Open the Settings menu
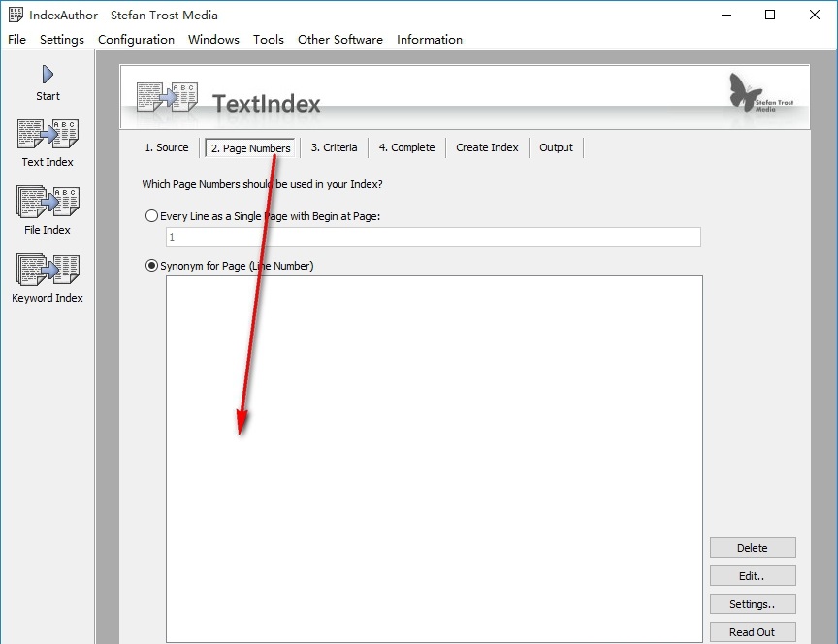Viewport: 838px width, 644px height. coord(62,40)
